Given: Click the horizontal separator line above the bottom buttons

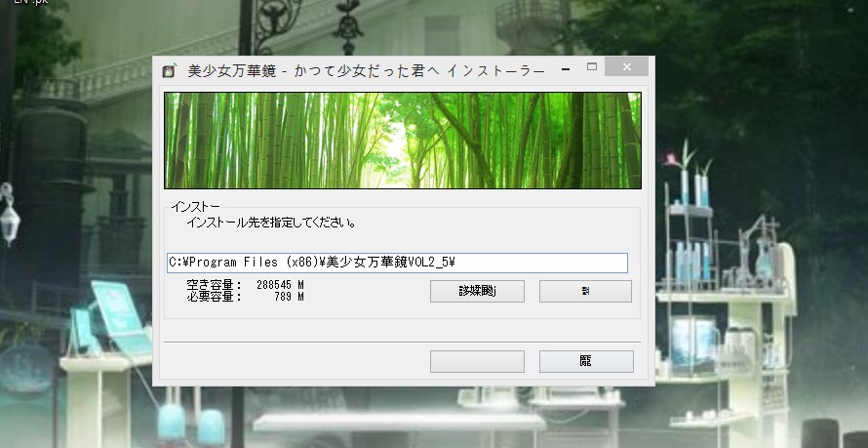Looking at the screenshot, I should pos(402,342).
